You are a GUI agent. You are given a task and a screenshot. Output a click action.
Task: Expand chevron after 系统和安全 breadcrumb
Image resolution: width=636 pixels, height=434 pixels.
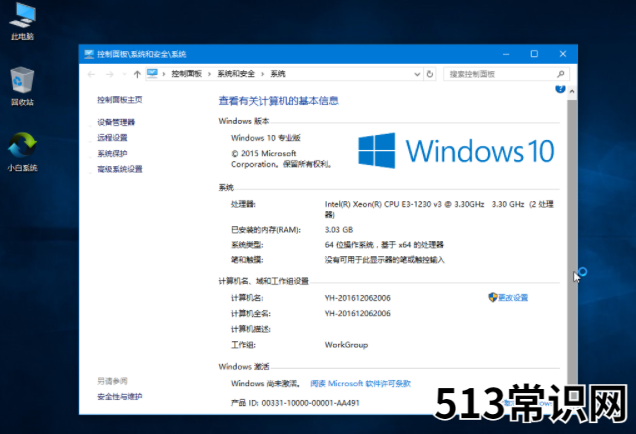(262, 74)
